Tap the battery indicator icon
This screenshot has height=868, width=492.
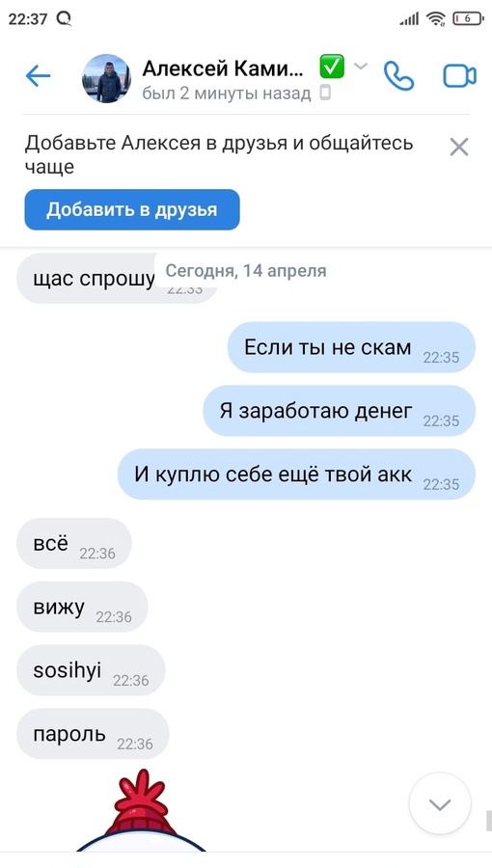pyautogui.click(x=468, y=19)
